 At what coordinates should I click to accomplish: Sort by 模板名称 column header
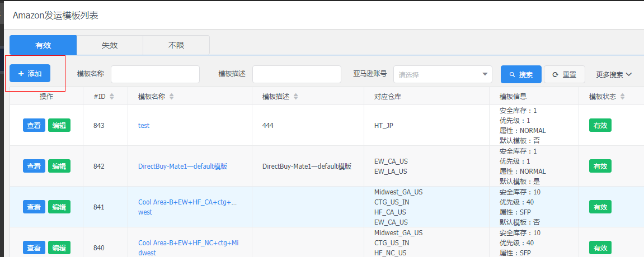172,96
